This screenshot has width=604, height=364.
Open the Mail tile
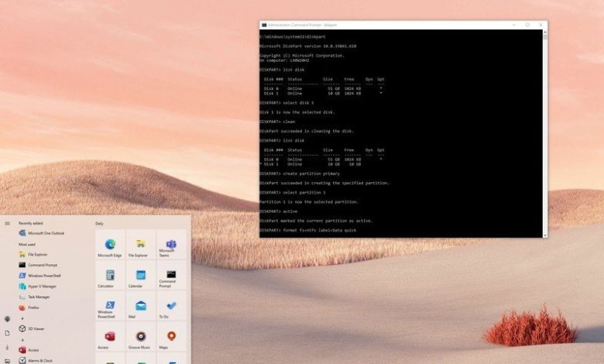(141, 306)
